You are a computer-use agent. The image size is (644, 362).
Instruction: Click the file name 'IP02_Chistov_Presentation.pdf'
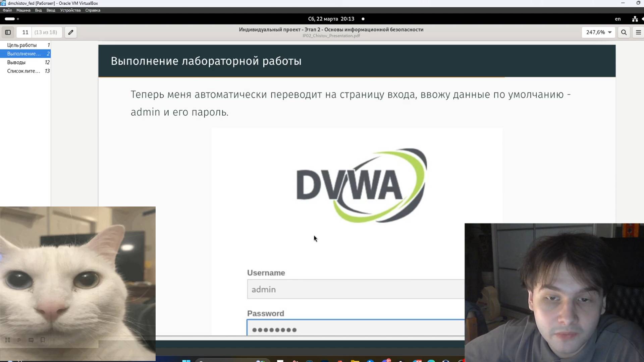[331, 36]
